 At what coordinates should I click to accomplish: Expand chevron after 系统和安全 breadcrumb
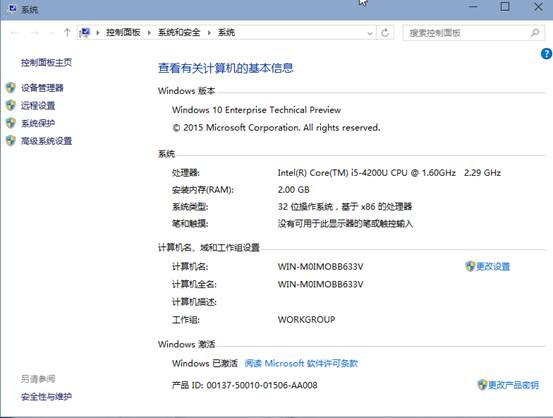209,33
